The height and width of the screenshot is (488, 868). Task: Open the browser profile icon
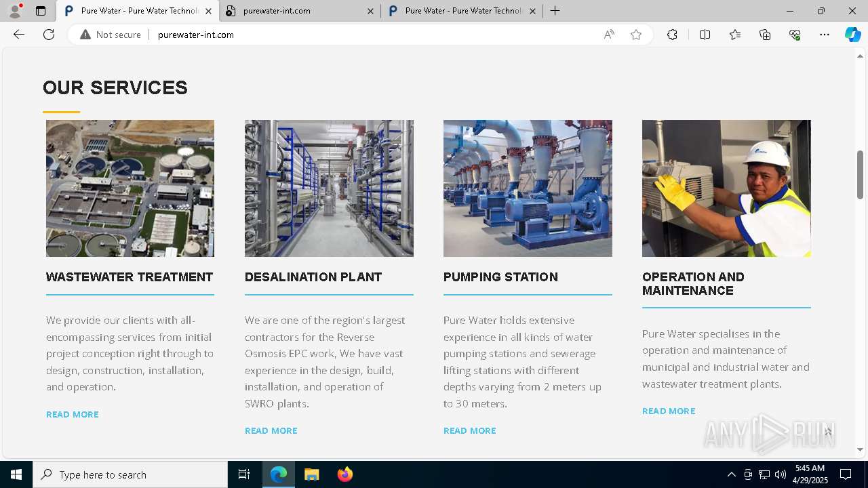[x=15, y=11]
